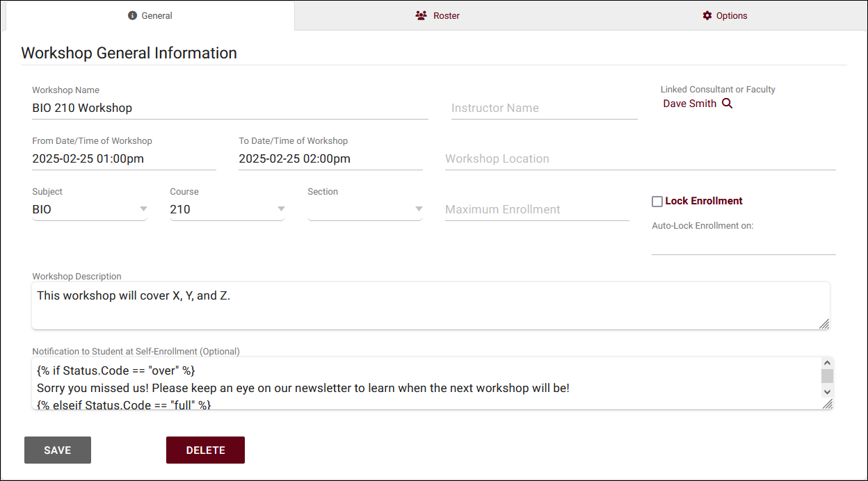
Task: Click the notification textarea resize handle
Action: 827,405
